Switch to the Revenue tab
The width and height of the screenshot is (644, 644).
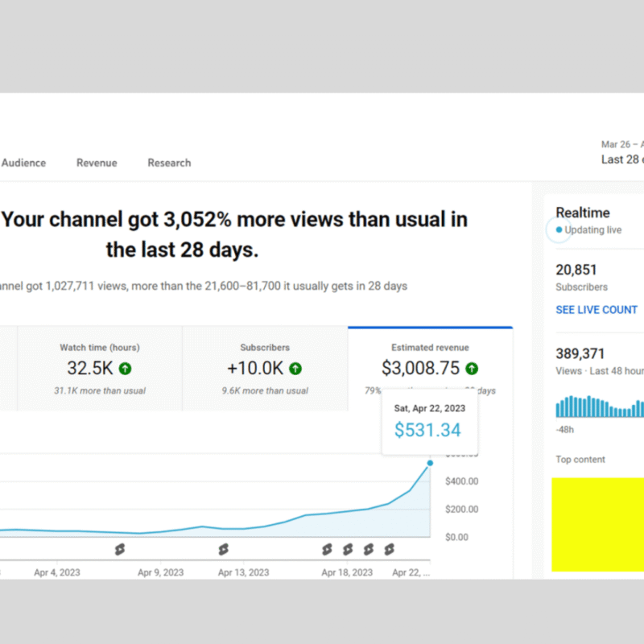97,163
